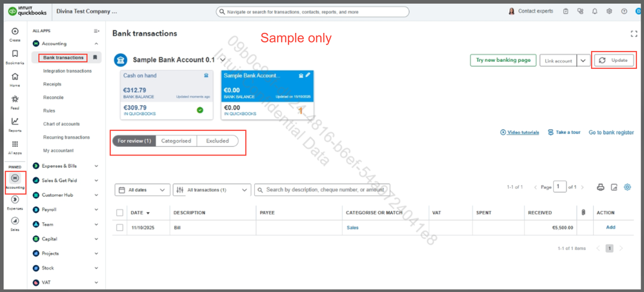Open the integrations icon beside tasks icon
This screenshot has width=644, height=292.
pyautogui.click(x=580, y=12)
